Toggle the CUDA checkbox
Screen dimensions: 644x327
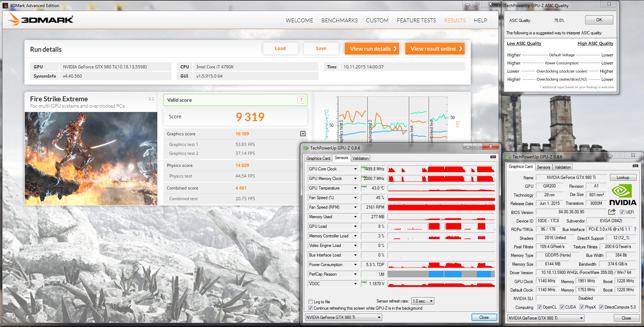pos(562,307)
